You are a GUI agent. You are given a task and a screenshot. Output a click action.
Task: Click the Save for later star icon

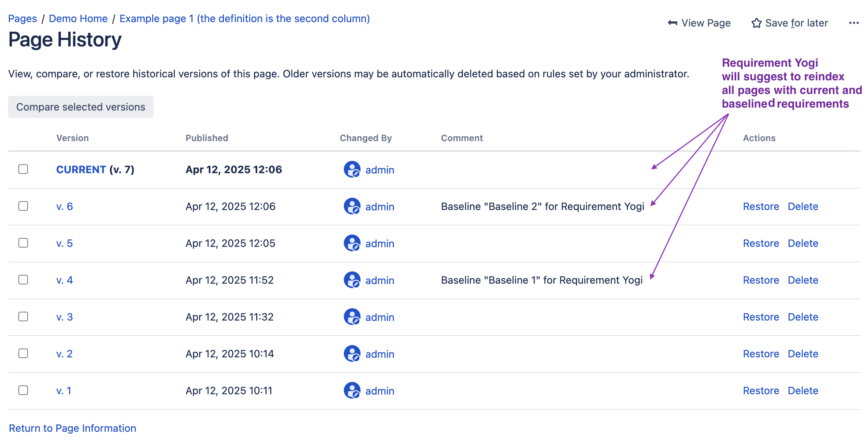[756, 23]
